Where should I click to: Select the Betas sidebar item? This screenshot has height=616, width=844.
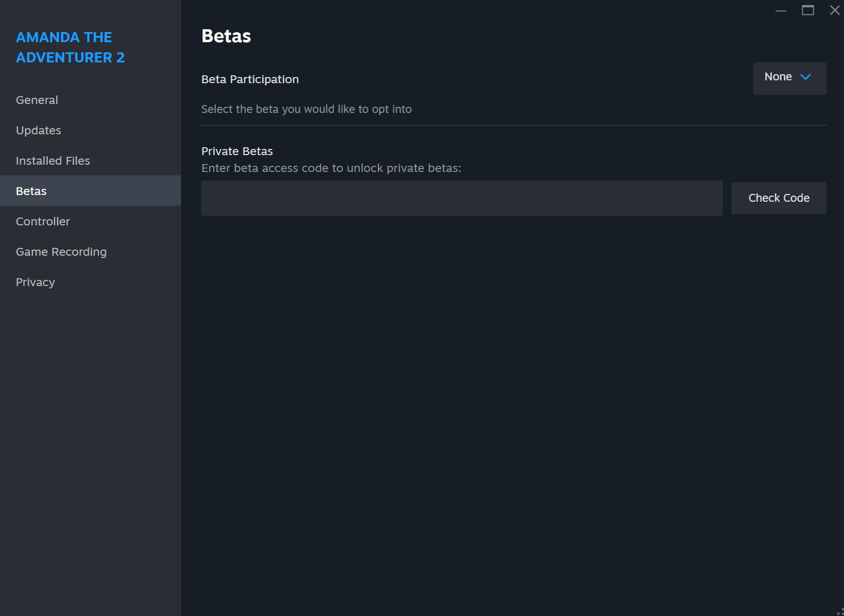tap(90, 191)
